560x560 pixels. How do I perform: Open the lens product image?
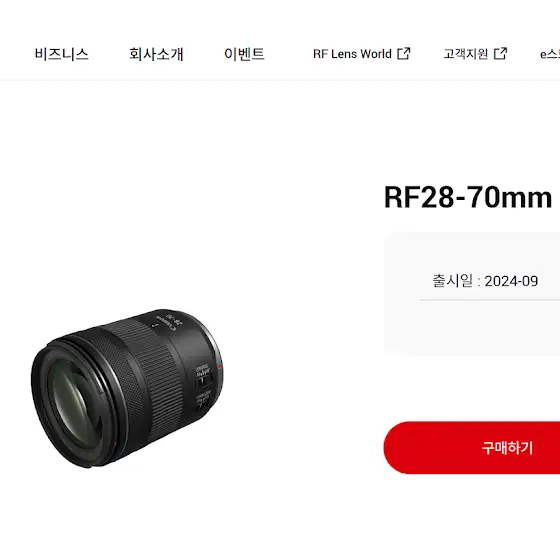coord(127,389)
